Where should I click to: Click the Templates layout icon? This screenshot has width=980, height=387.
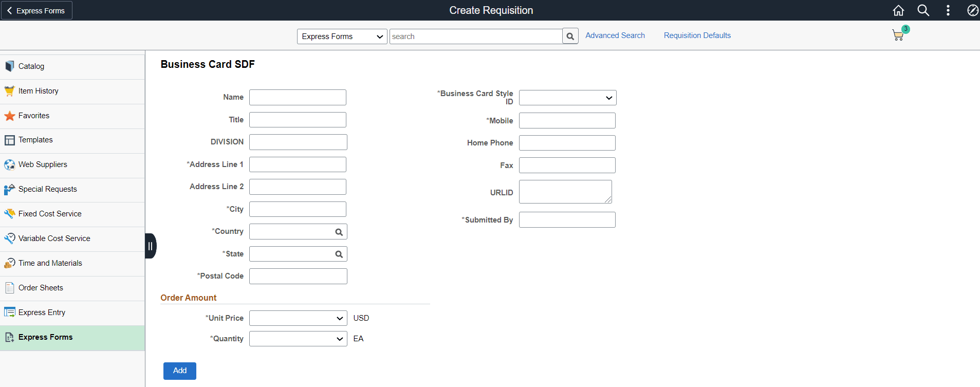coord(10,140)
